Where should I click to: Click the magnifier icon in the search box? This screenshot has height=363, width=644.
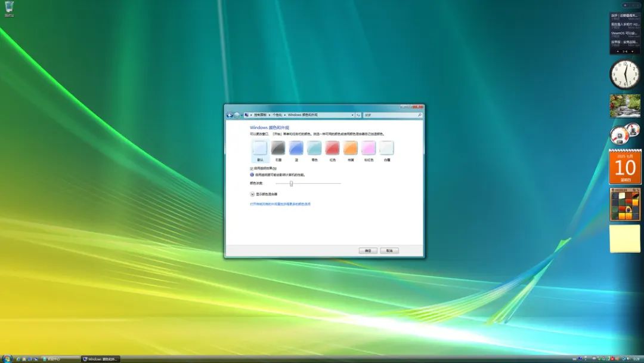(420, 115)
